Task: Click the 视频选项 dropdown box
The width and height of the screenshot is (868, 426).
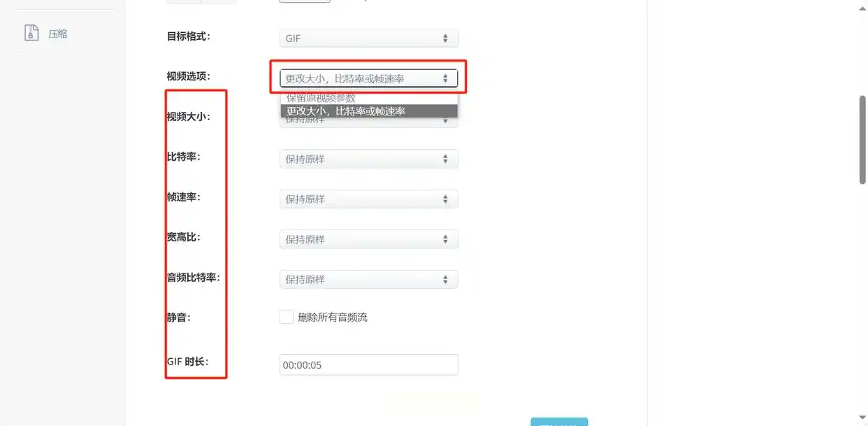Action: click(368, 78)
